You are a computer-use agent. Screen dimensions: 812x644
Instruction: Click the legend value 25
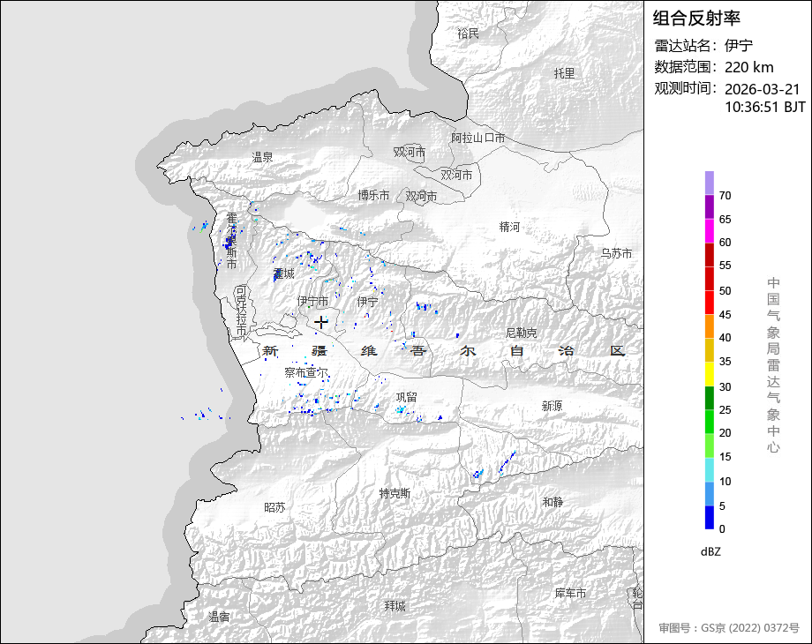click(x=725, y=410)
